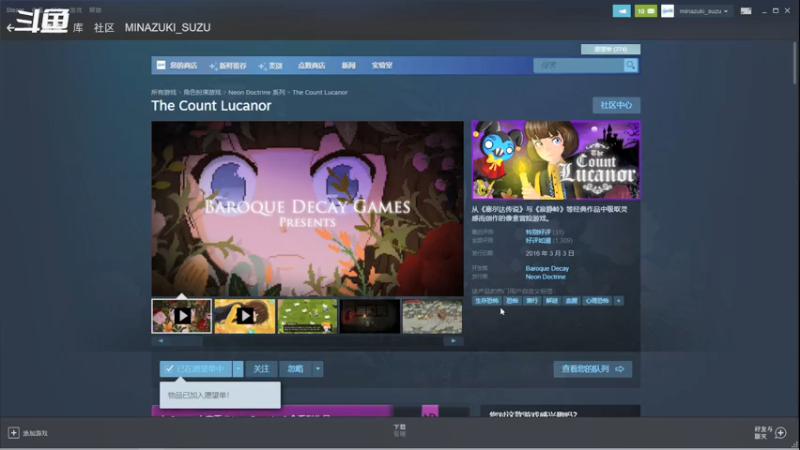Open 查看您的队列 view queue button
This screenshot has width=800, height=450.
click(x=592, y=369)
